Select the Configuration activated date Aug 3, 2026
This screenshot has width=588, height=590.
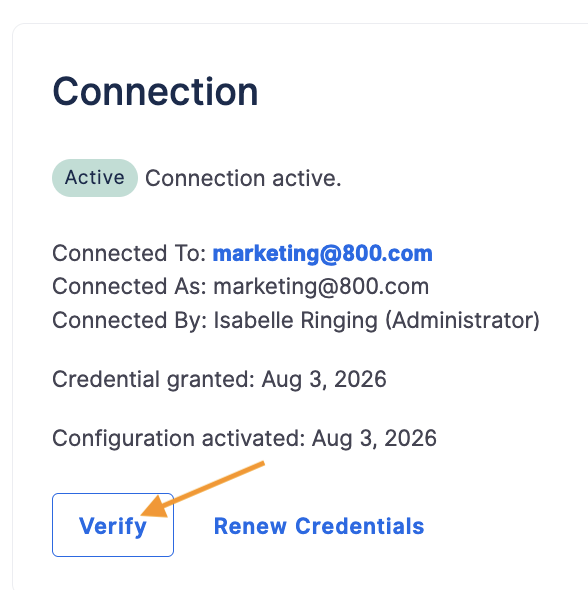374,438
